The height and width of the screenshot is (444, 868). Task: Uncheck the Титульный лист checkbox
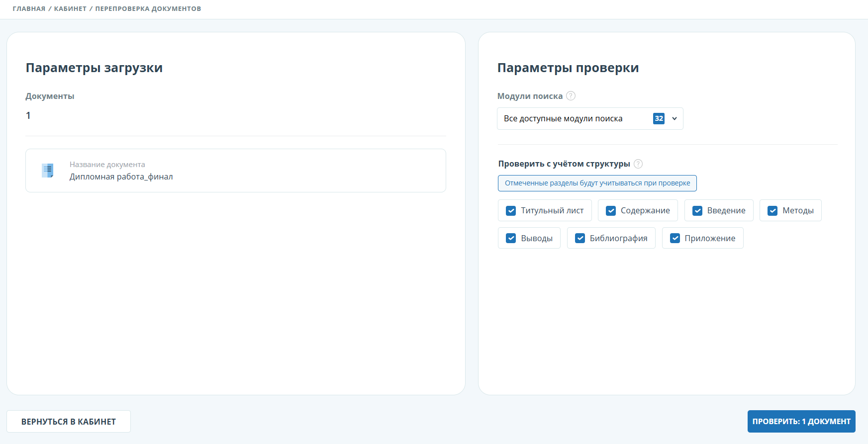(x=511, y=211)
